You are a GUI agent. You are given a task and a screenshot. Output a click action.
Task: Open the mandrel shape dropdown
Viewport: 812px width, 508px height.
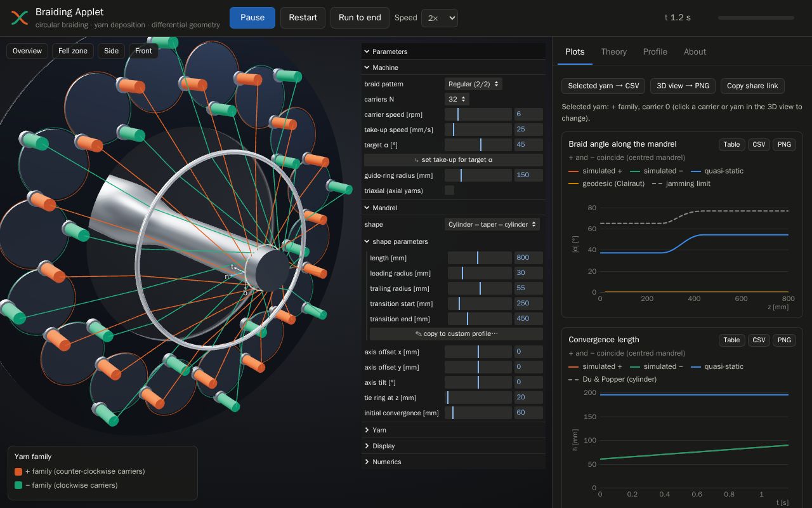(492, 224)
